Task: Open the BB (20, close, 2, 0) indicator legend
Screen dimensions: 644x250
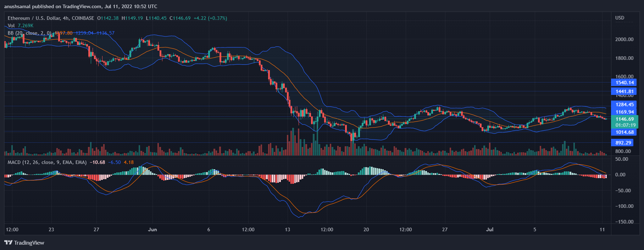Action: tap(29, 33)
